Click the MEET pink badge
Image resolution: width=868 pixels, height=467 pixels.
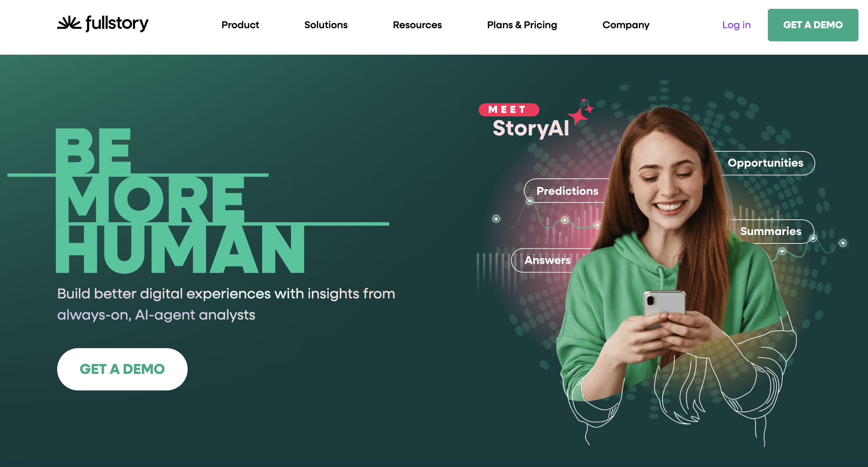point(509,110)
